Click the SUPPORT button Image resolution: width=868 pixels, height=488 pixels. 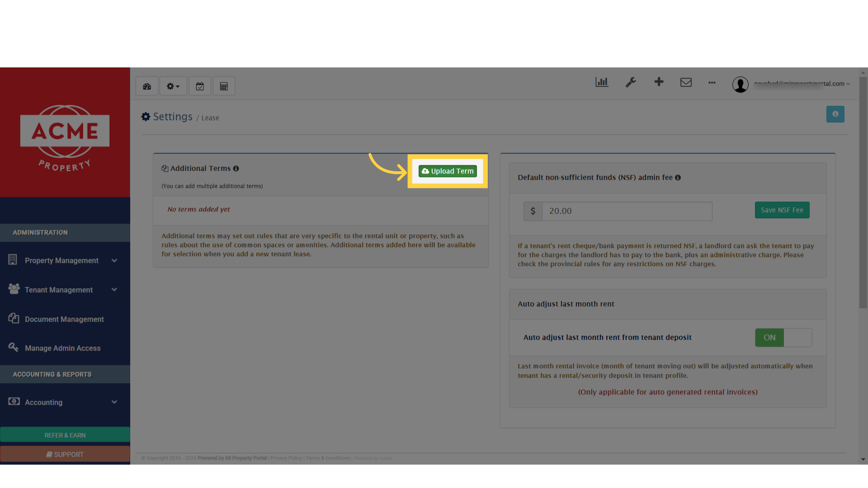65,455
